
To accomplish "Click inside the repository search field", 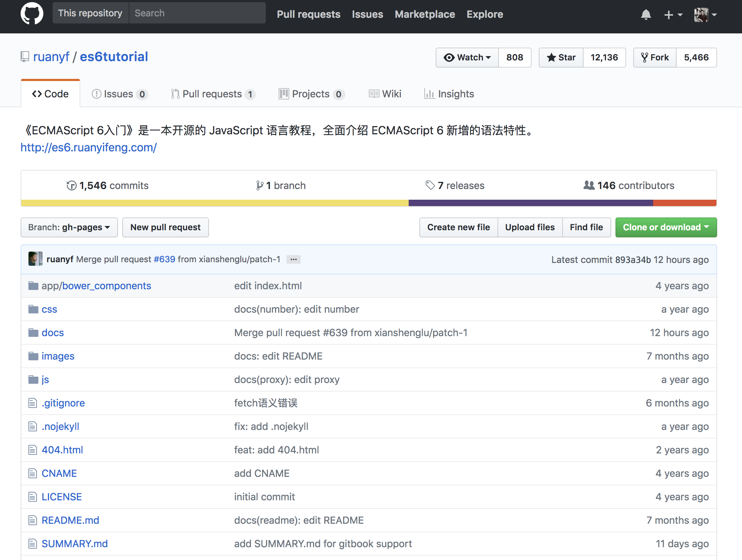I will pos(197,13).
